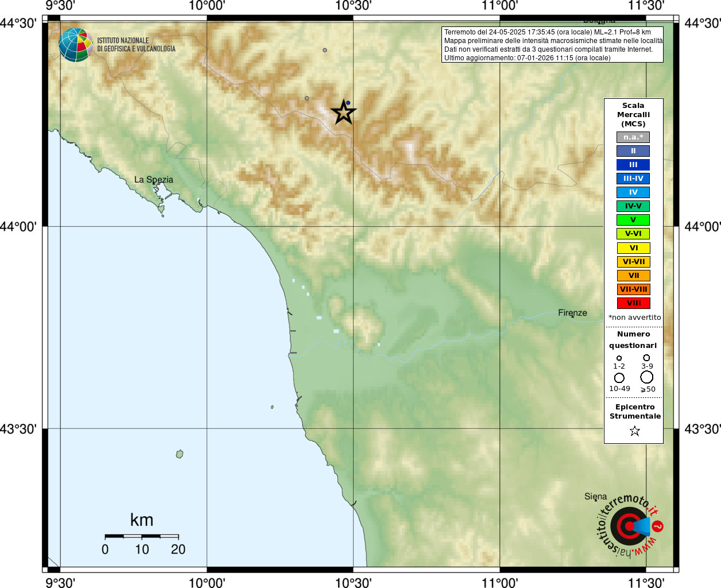Viewport: 721px width, 588px height.
Task: Select the gray n.a.* legend swatch
Action: 633,137
